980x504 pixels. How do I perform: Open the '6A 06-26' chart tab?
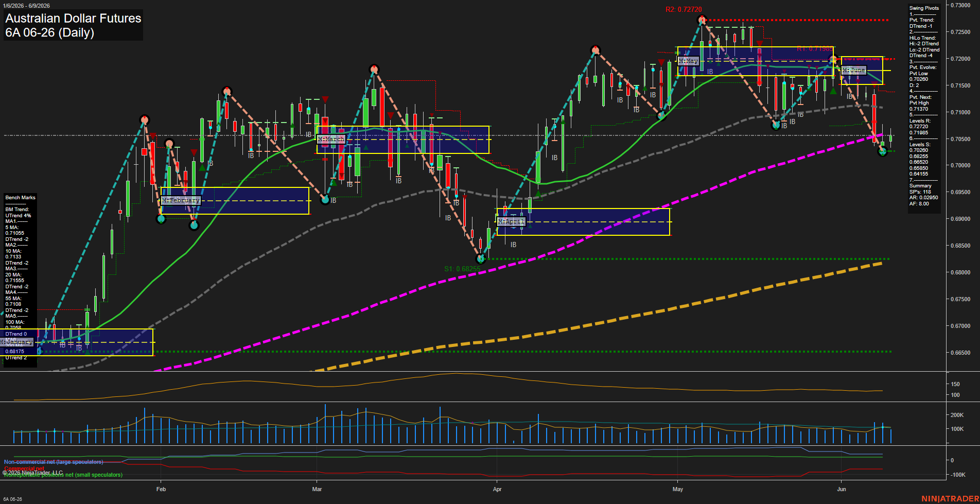(12, 499)
